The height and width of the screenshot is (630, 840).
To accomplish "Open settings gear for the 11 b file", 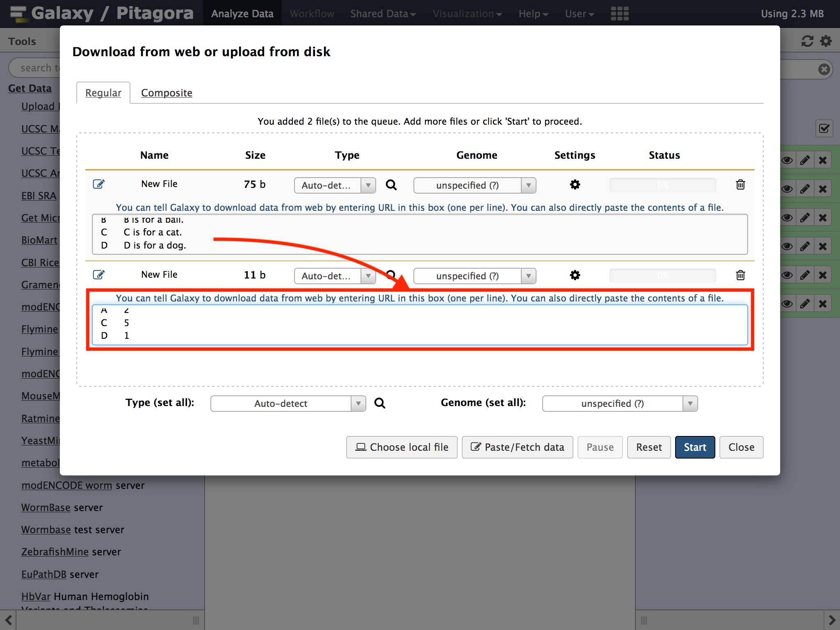I will pyautogui.click(x=575, y=275).
